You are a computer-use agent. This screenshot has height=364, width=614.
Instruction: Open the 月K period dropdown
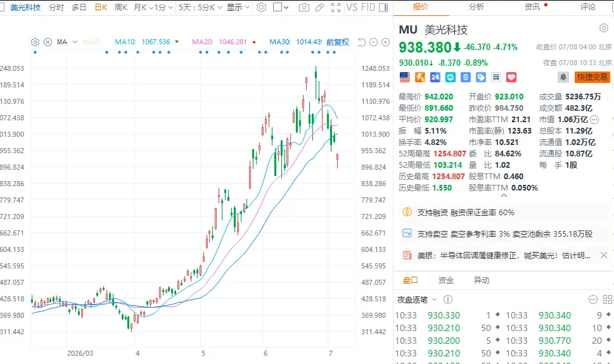[143, 7]
